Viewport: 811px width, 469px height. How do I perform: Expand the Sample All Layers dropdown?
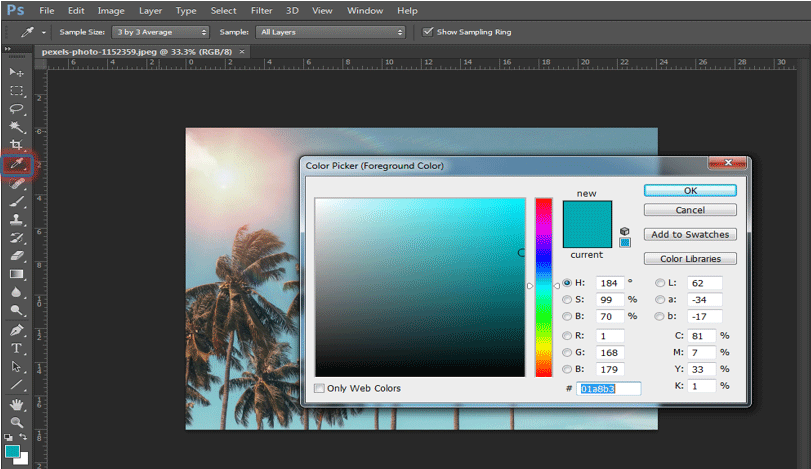[x=329, y=32]
